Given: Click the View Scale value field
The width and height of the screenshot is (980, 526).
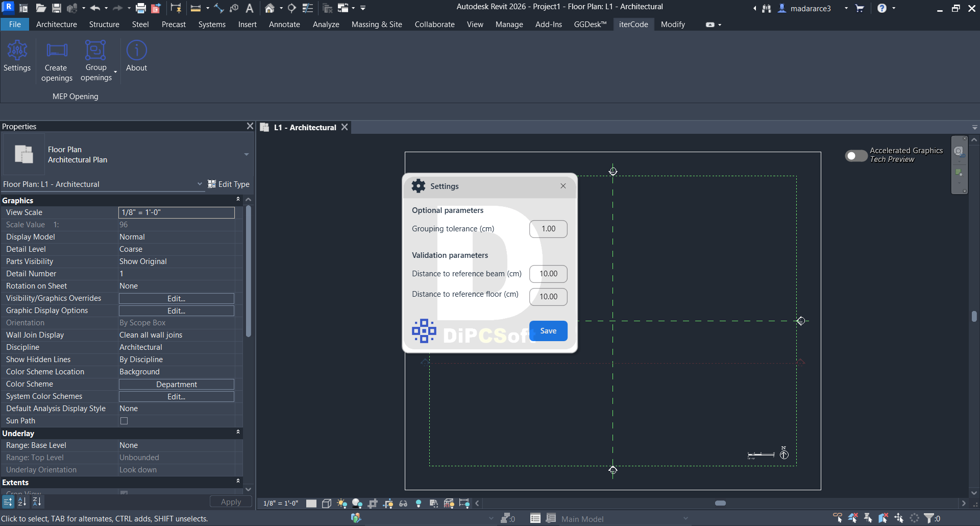Looking at the screenshot, I should pyautogui.click(x=177, y=212).
